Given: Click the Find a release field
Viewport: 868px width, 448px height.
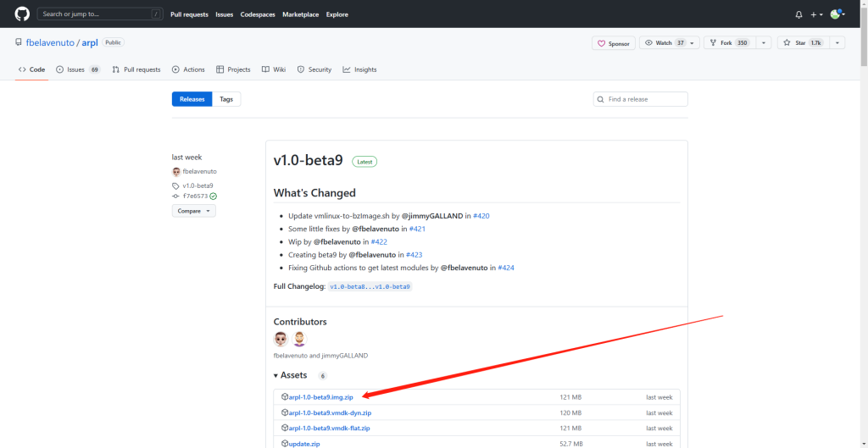Looking at the screenshot, I should [641, 99].
